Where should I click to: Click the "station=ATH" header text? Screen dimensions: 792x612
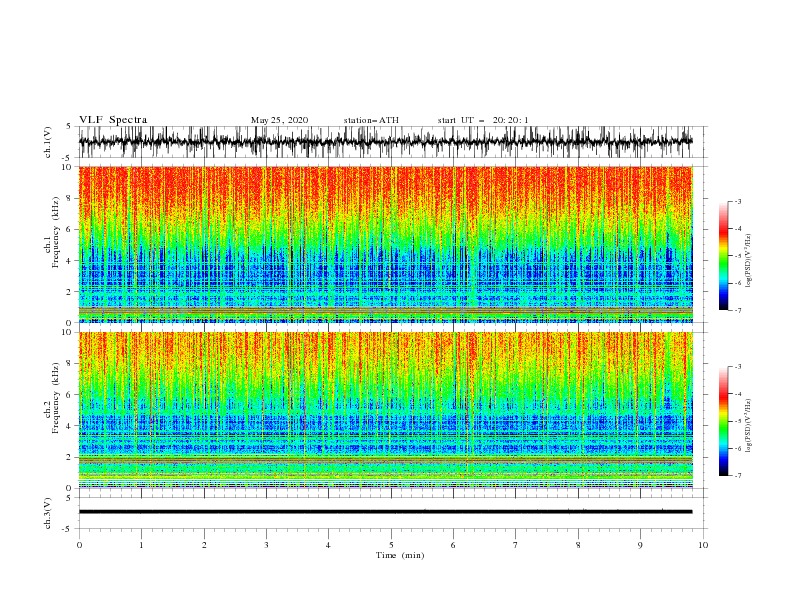click(x=371, y=120)
